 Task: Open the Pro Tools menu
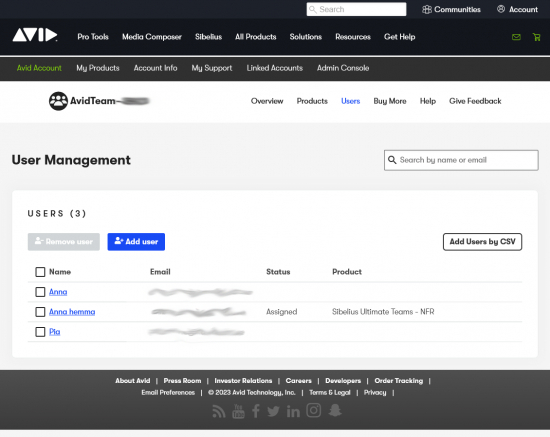93,37
